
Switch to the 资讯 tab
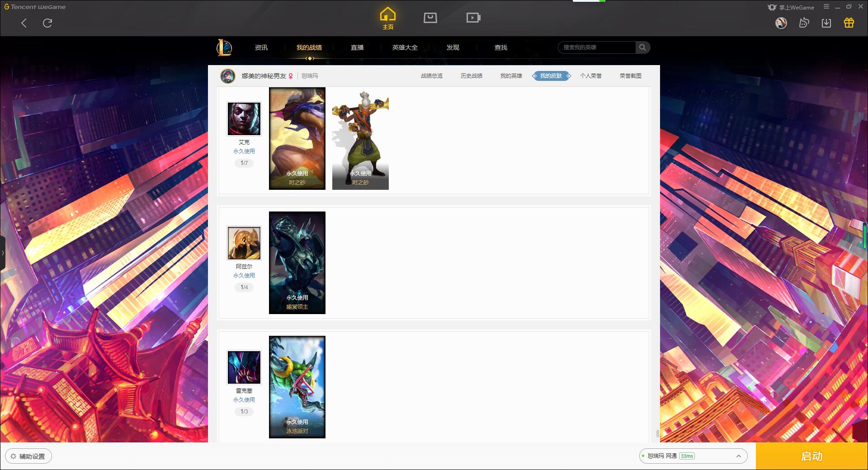click(x=261, y=47)
